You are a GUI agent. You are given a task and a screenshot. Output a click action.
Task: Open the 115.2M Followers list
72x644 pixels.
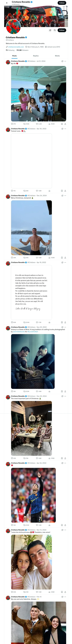[x=22, y=50]
